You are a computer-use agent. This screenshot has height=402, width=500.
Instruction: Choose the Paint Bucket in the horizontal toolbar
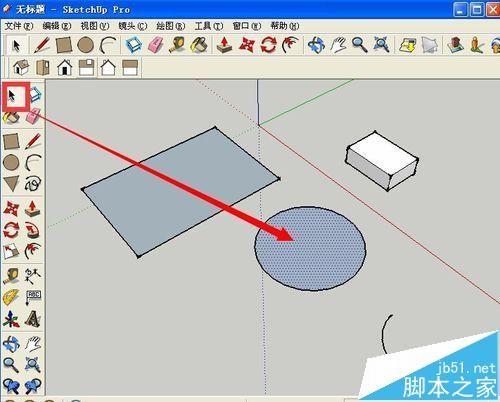point(199,45)
